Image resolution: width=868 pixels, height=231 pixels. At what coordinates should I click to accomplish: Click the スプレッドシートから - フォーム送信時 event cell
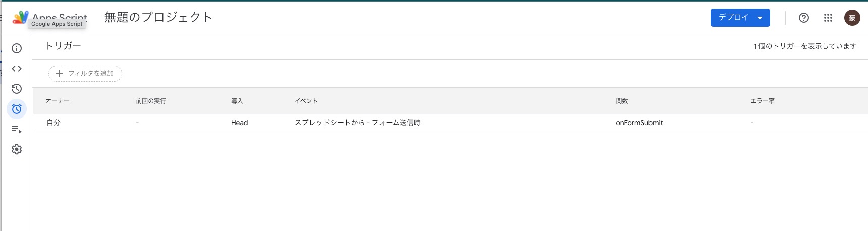[x=358, y=123]
